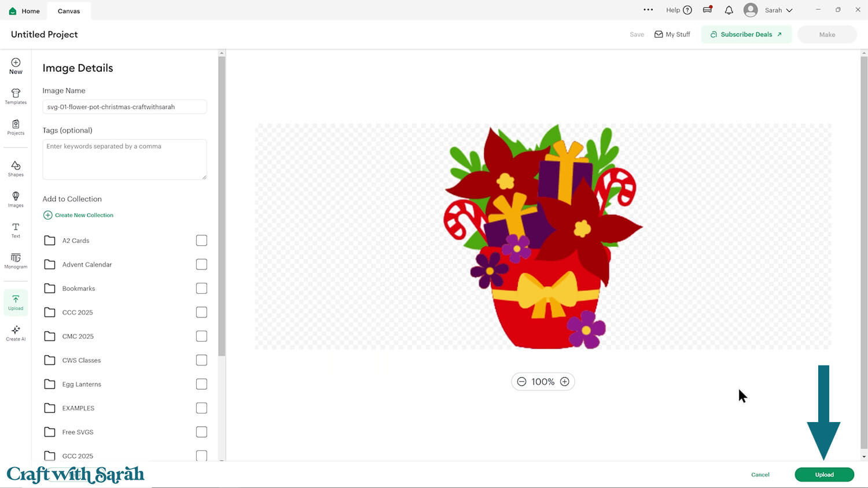This screenshot has height=488, width=868.
Task: Check the Bookmarks collection checkbox
Action: [201, 289]
